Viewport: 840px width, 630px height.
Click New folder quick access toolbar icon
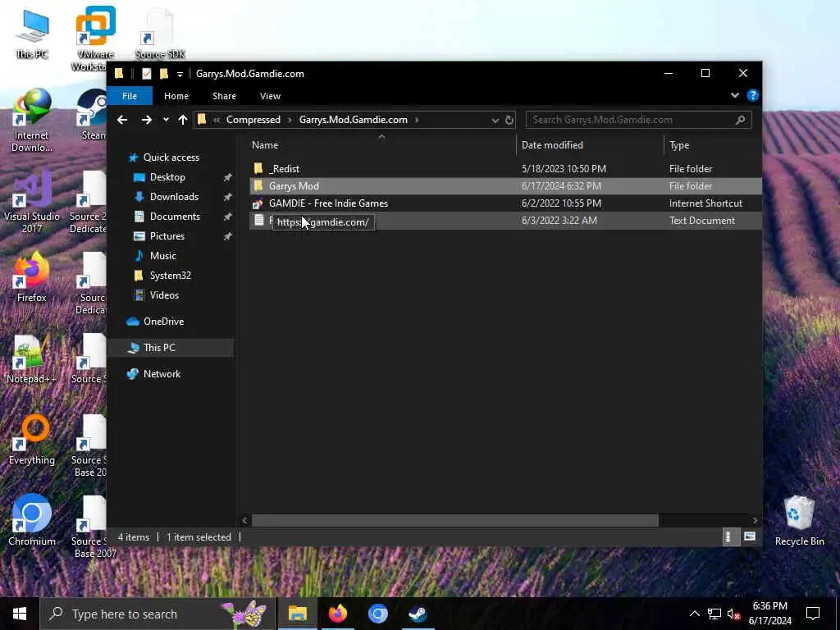click(x=163, y=74)
